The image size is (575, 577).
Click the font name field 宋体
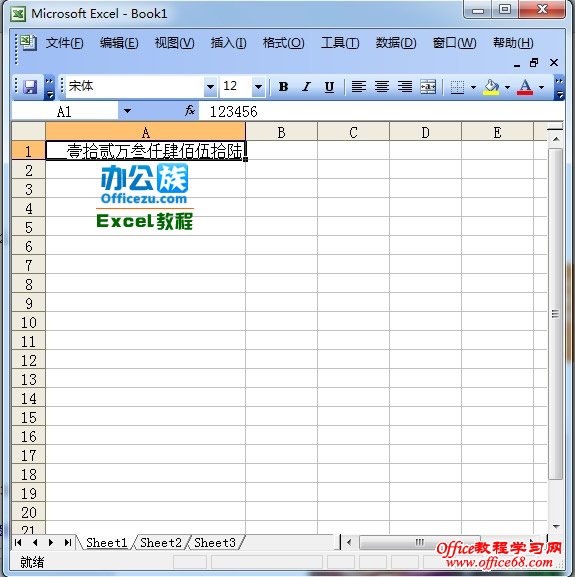click(135, 87)
